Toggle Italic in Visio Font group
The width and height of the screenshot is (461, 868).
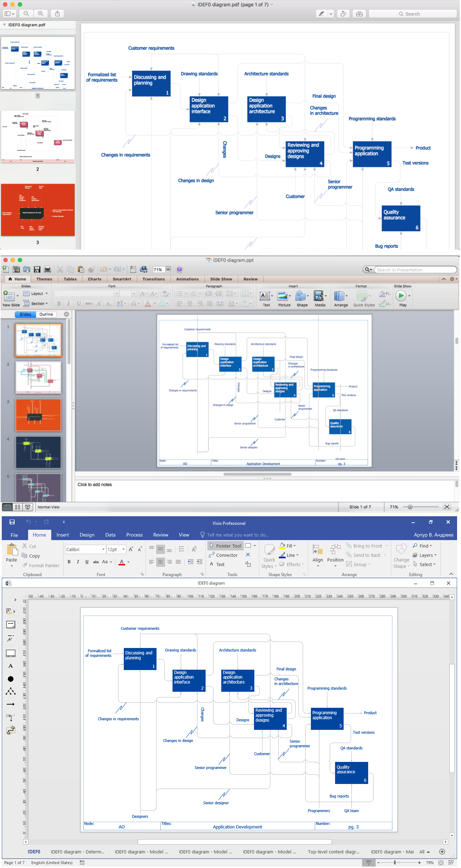pyautogui.click(x=78, y=562)
